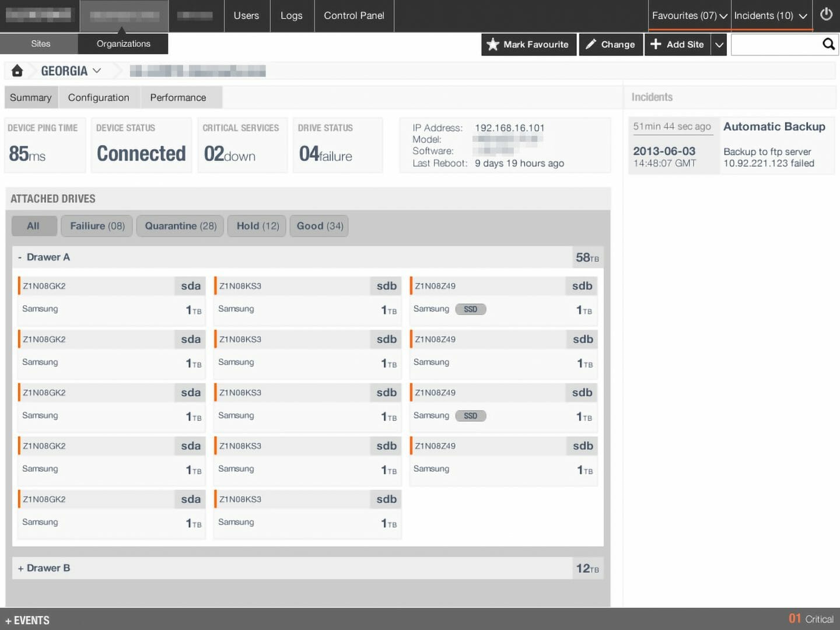The image size is (840, 630).
Task: Switch to the Organizations view
Action: tap(123, 43)
